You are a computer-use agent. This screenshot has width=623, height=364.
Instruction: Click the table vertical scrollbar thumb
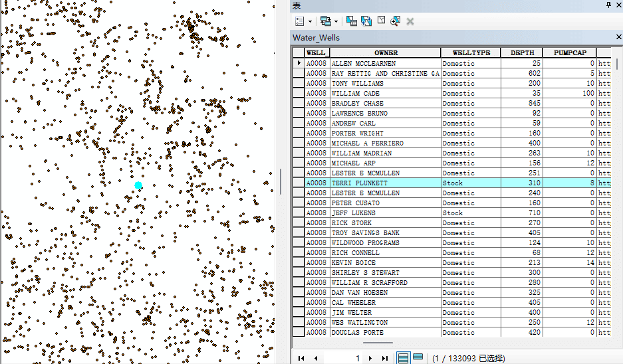click(x=616, y=64)
